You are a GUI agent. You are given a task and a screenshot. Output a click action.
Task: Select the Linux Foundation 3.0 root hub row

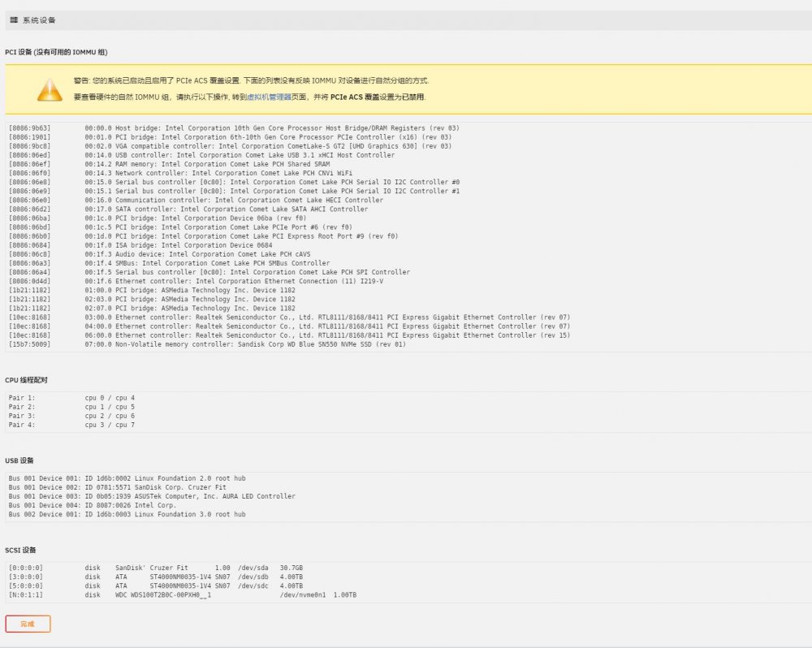click(127, 514)
